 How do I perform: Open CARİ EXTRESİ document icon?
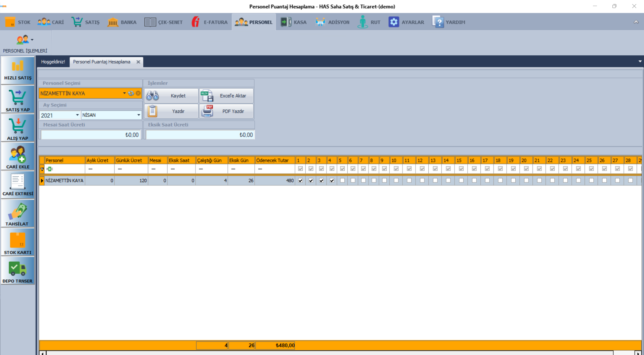click(18, 182)
